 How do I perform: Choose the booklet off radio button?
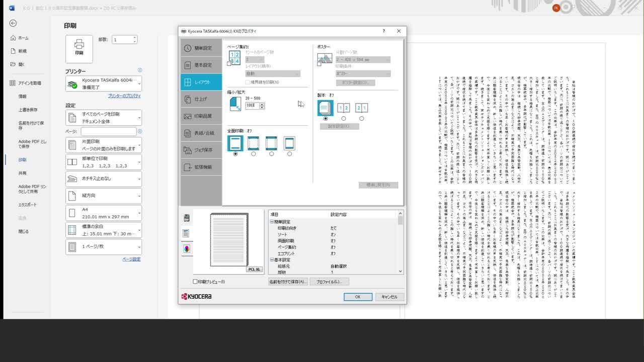point(326,119)
